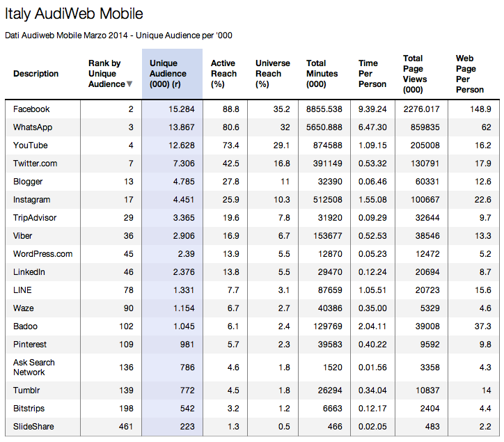504x442 pixels.
Task: Click Facebook's time per person 9.39.24
Action: (x=372, y=109)
